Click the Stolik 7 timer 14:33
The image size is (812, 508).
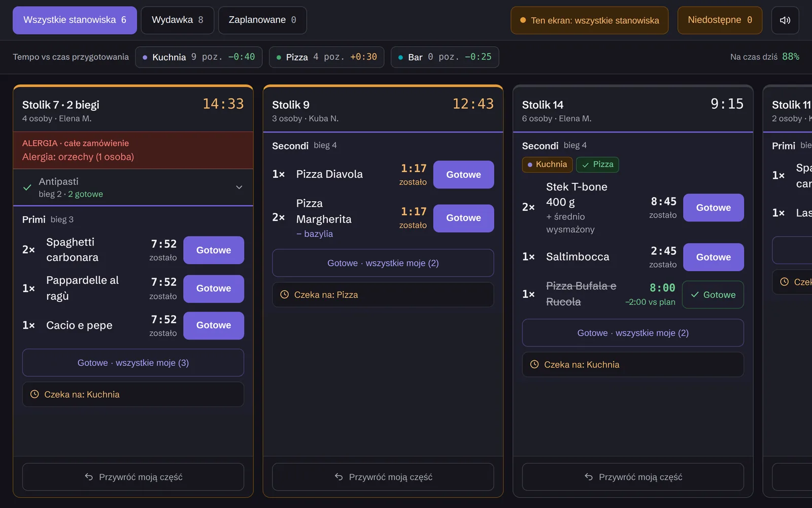223,104
